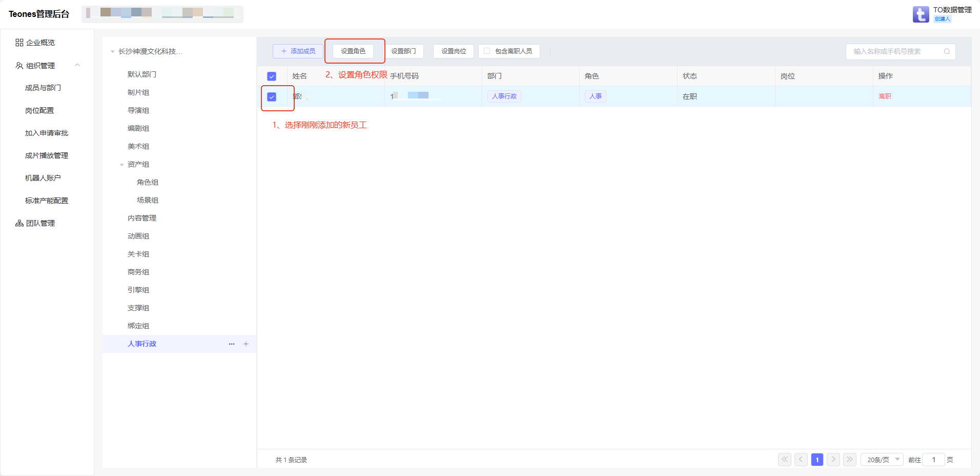Collapse the 组织管理 sidebar section
Viewport: 980px width, 476px height.
77,65
